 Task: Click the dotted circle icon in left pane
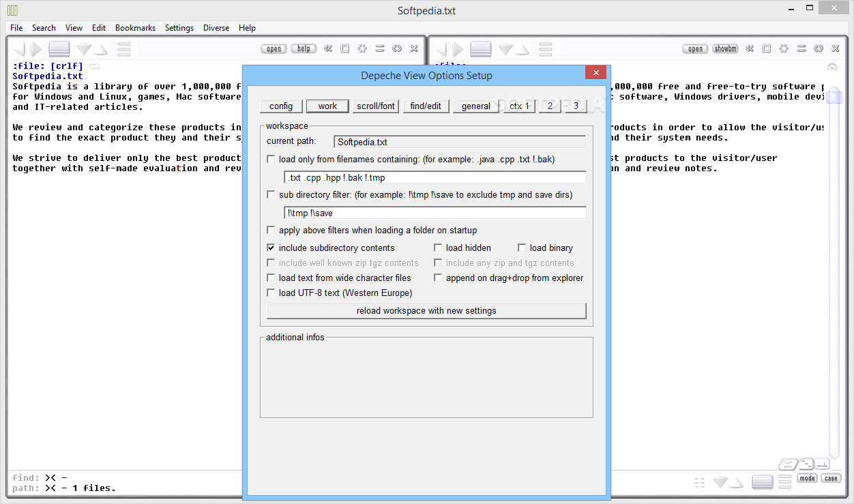pyautogui.click(x=362, y=48)
